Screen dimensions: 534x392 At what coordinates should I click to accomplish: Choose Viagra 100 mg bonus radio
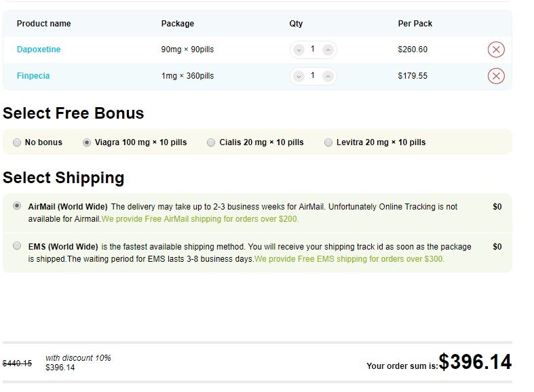pyautogui.click(x=87, y=142)
